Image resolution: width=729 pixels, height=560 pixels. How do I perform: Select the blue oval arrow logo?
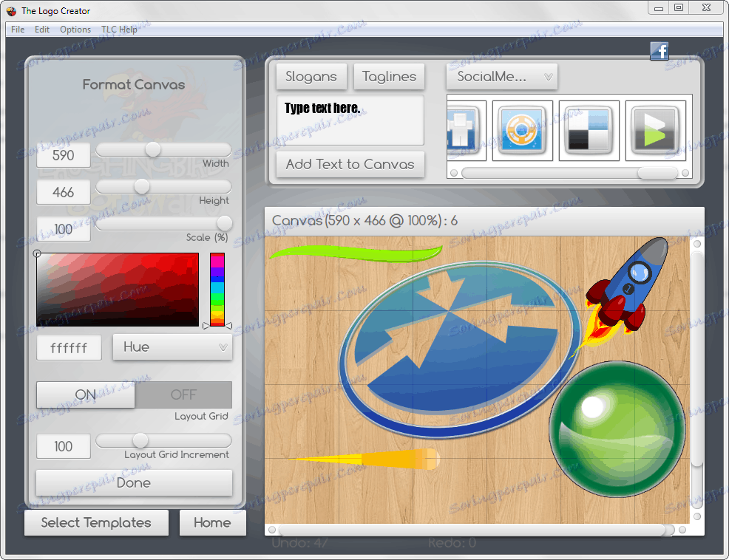click(x=460, y=349)
